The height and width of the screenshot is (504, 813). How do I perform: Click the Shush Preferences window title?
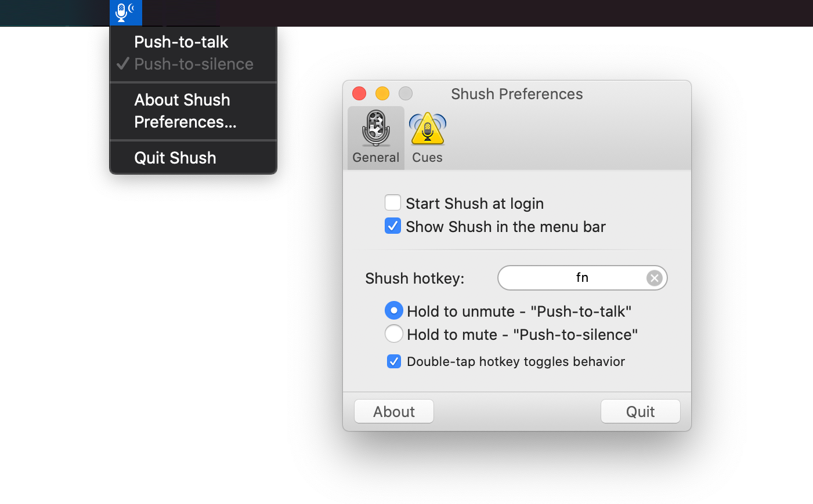[517, 94]
